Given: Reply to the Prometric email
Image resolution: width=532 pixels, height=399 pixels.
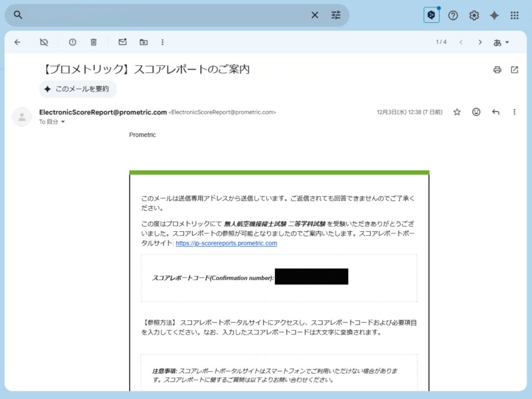Looking at the screenshot, I should (495, 112).
